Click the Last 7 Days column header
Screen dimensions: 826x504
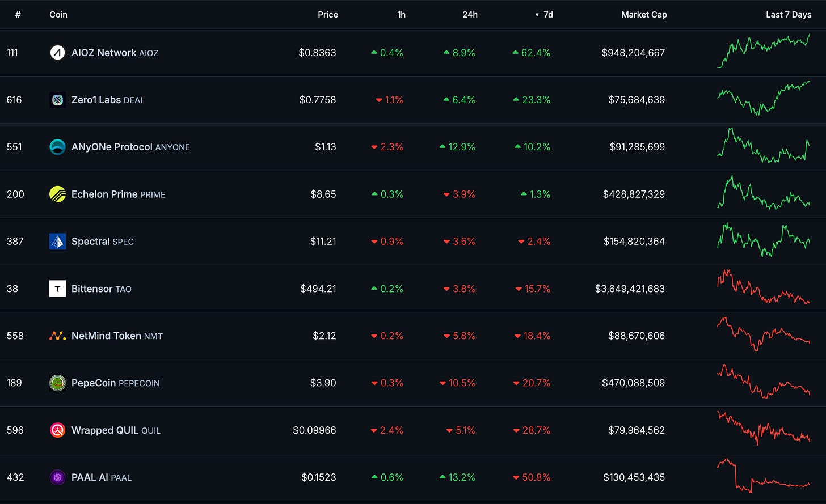click(x=789, y=15)
